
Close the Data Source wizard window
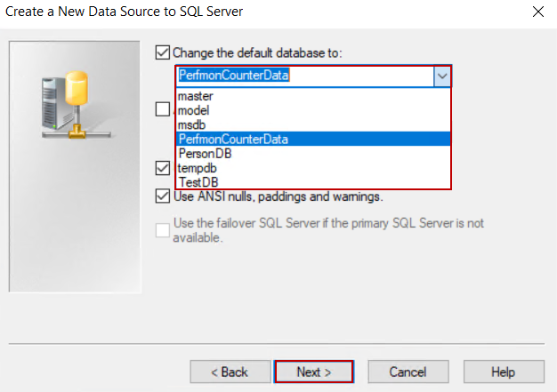click(537, 12)
